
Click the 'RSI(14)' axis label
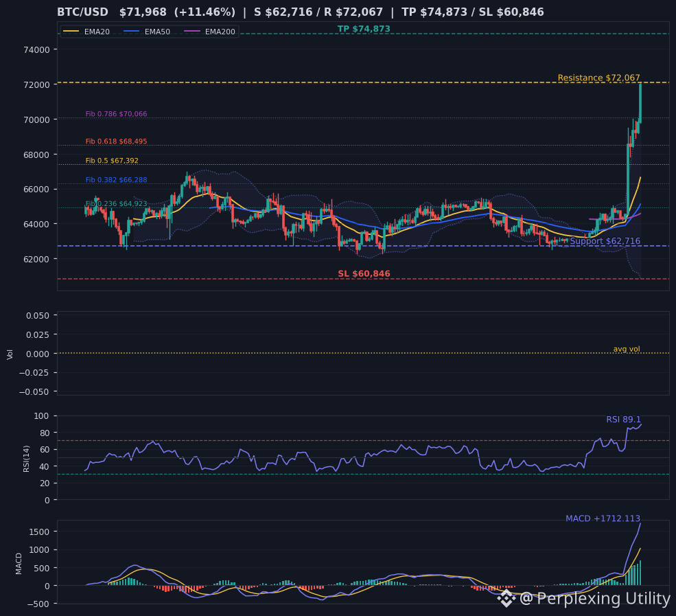(x=26, y=459)
